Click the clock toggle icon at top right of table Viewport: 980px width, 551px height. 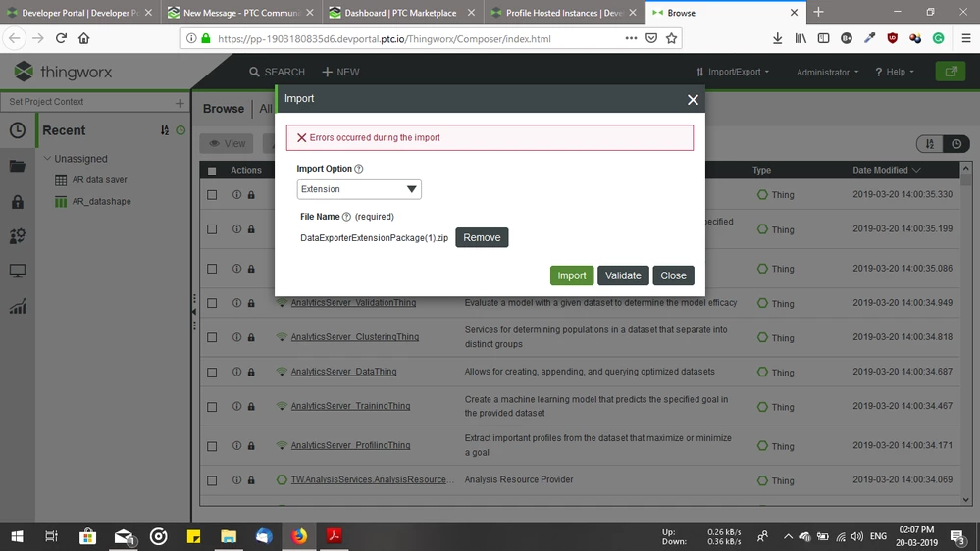956,144
